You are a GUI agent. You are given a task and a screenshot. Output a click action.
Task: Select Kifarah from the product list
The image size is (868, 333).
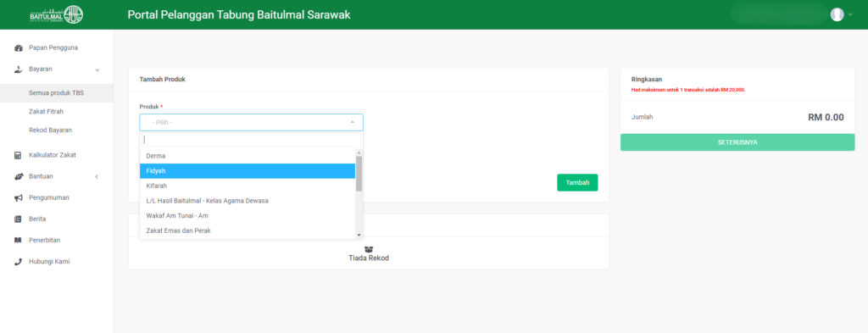pos(248,186)
